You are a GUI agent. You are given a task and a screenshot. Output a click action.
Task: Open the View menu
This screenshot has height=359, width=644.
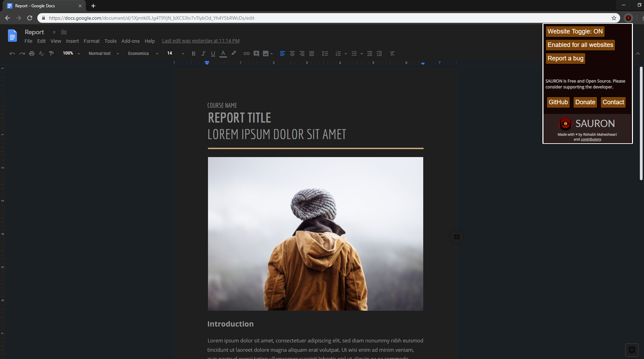pos(56,41)
